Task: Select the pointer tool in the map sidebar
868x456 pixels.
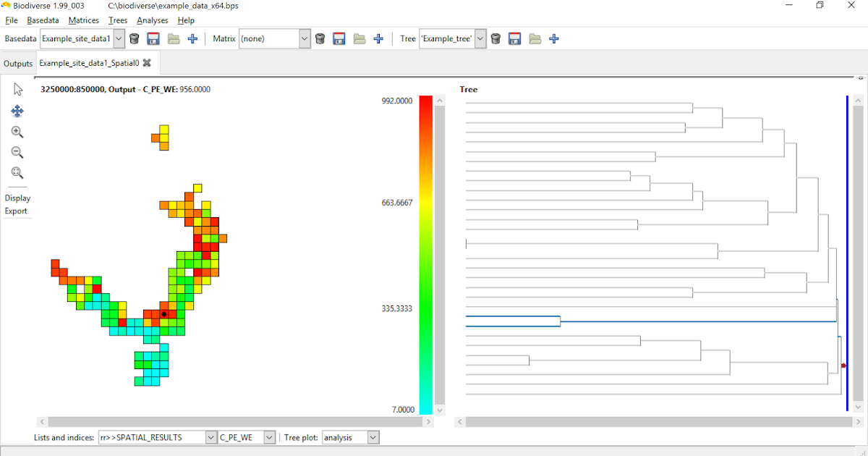Action: click(x=17, y=88)
